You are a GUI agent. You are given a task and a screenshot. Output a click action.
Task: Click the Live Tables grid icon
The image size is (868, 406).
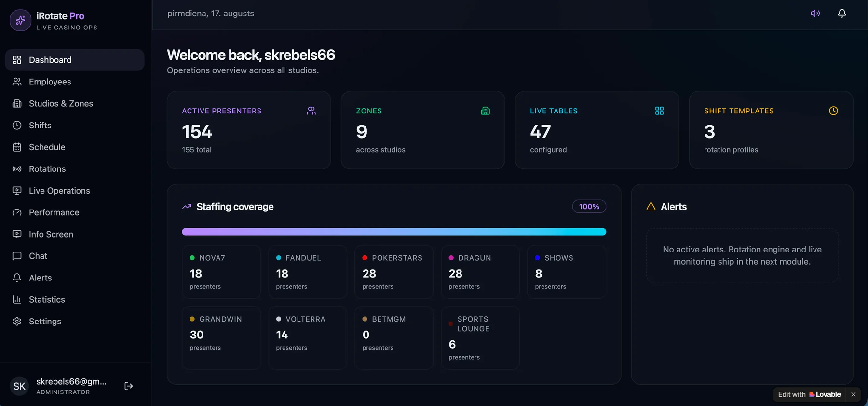pyautogui.click(x=659, y=111)
